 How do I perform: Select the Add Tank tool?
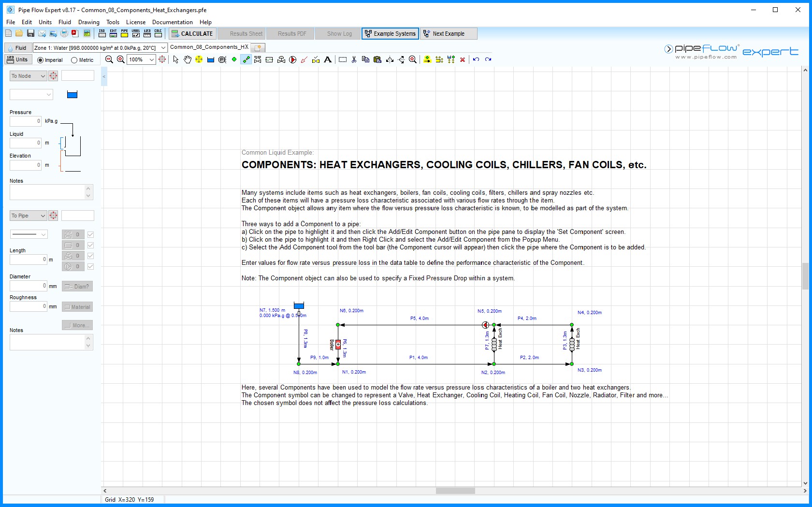211,59
